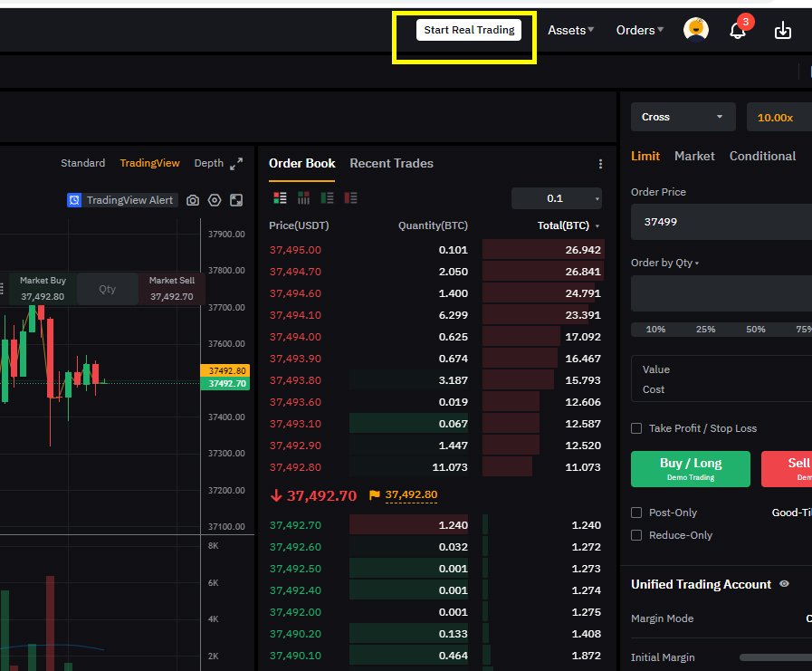812x671 pixels.
Task: Check the Post-Only option
Action: 636,513
